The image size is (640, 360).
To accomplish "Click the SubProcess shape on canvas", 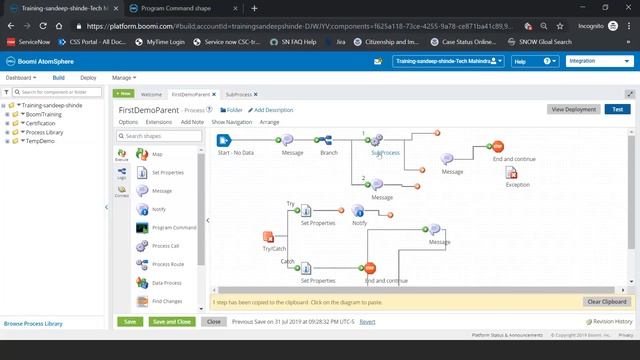I will coord(376,140).
